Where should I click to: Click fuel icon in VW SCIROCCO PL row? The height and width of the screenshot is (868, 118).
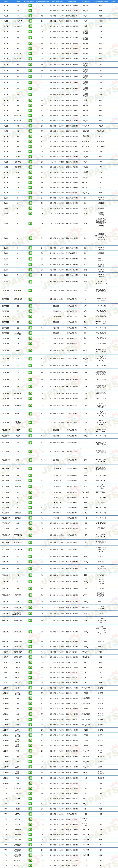tap(30, 865)
